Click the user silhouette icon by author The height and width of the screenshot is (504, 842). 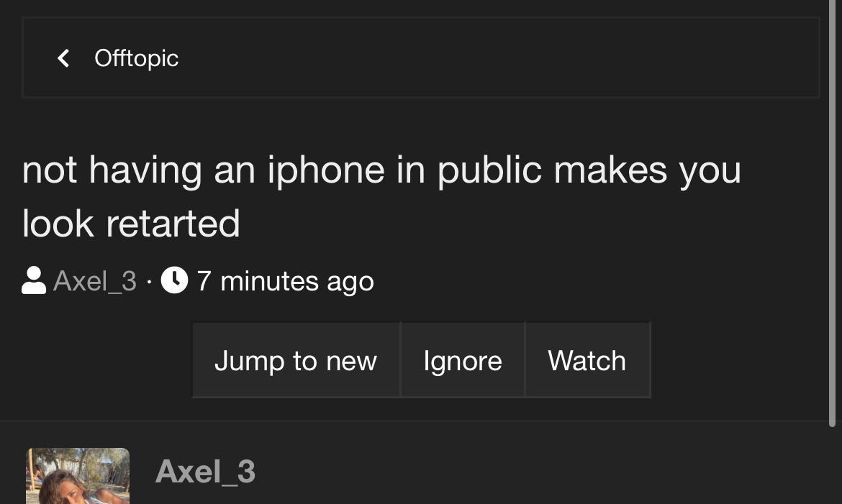coord(34,280)
